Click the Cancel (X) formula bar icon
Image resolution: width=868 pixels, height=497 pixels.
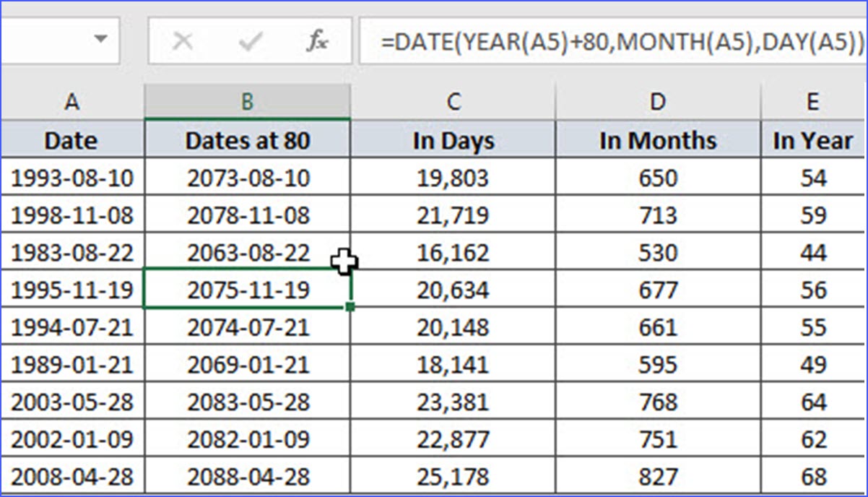pyautogui.click(x=183, y=42)
